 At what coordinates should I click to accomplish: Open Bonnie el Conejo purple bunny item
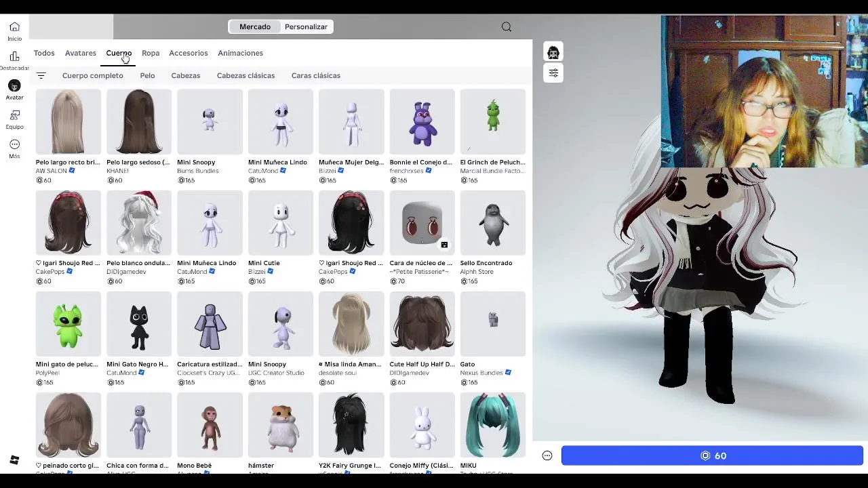(422, 122)
